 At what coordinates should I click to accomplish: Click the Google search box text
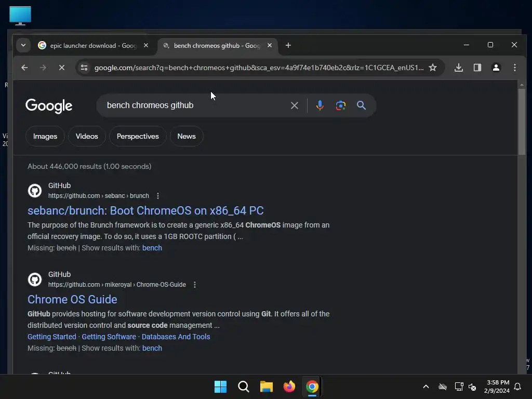click(150, 105)
